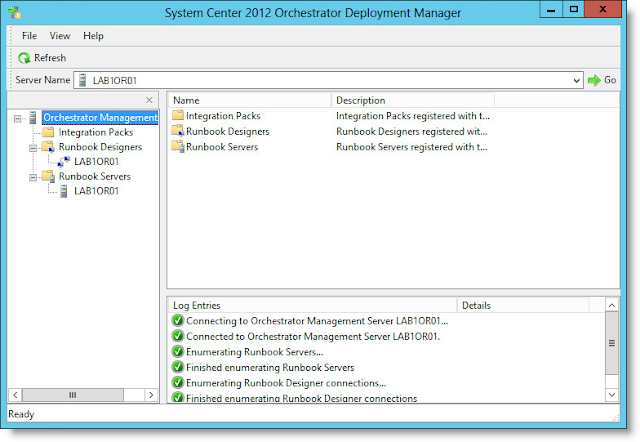The image size is (640, 442).
Task: Click log entry 'Connecting to Orchestrator Management Server'
Action: [x=317, y=321]
